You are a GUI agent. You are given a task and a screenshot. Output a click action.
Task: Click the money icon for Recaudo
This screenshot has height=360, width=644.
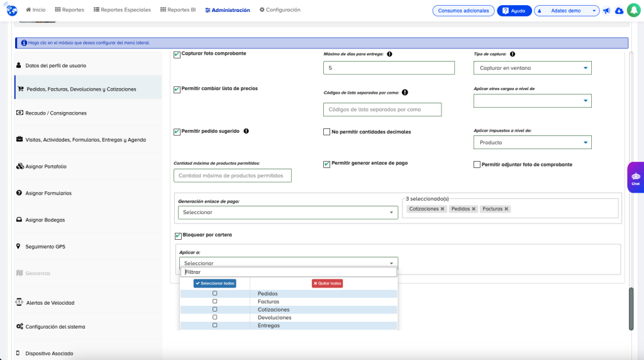coord(19,113)
